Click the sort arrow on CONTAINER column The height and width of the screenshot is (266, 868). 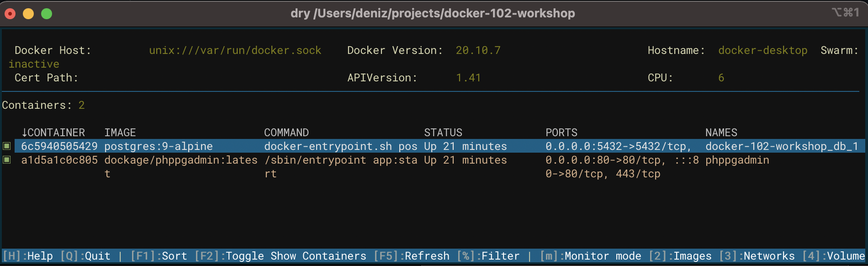tap(24, 133)
